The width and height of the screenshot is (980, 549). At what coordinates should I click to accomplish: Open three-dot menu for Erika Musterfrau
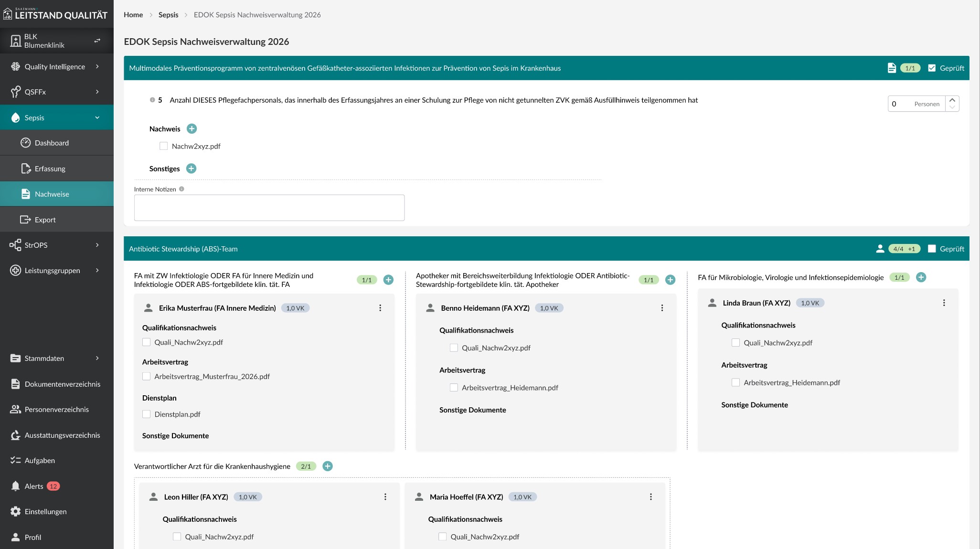(x=380, y=308)
